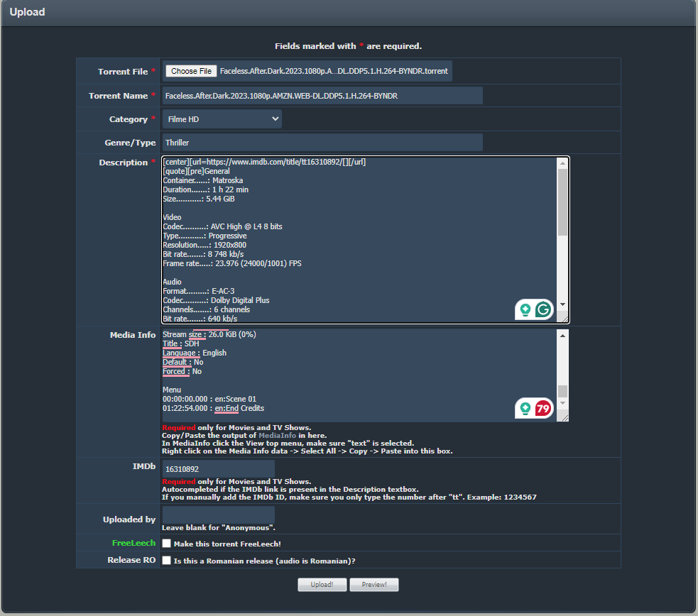The height and width of the screenshot is (616, 698).
Task: Click the lightbulb suggestion icon in Description box
Action: [525, 309]
